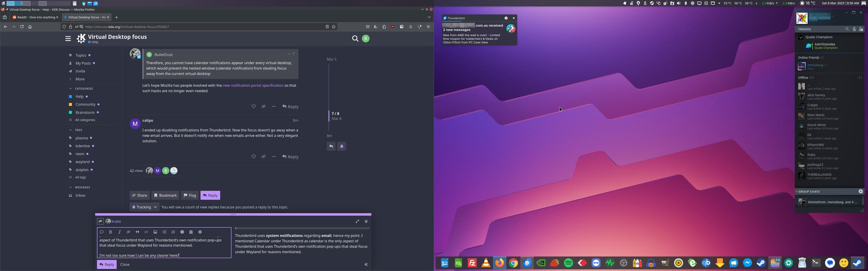Like BulletDust's post with heart icon
This screenshot has height=271, width=868.
pos(253,107)
